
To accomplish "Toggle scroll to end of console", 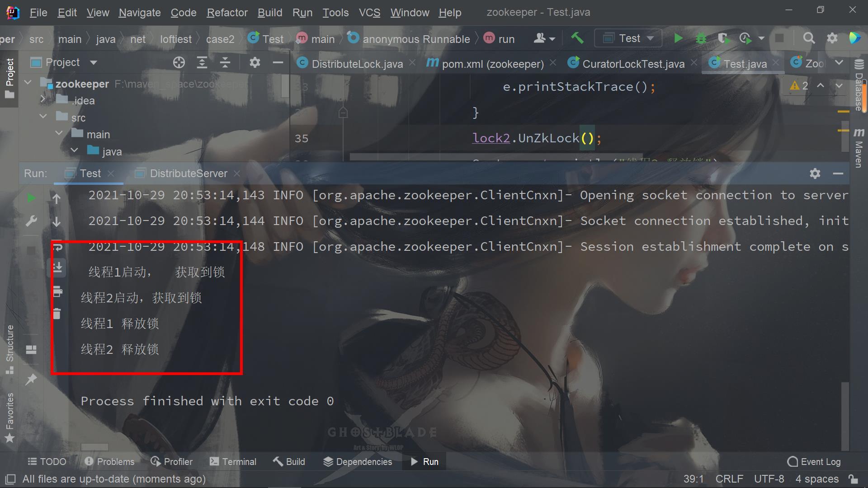I will [57, 267].
